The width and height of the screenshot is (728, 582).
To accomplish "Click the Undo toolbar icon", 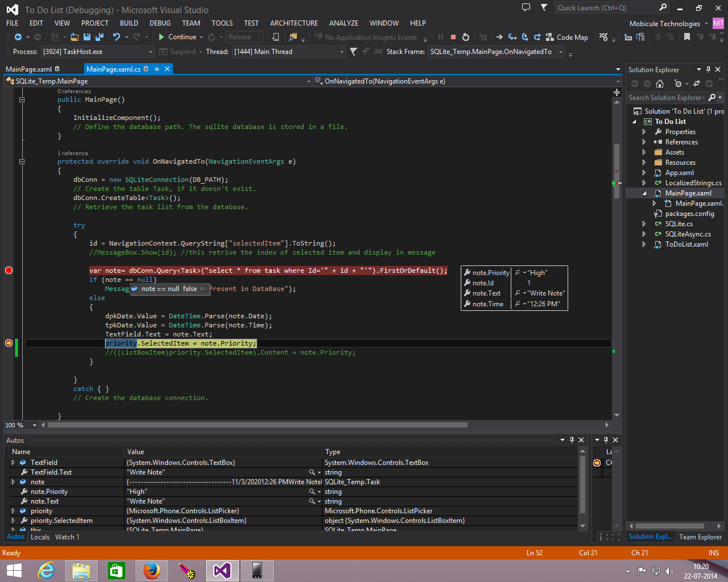I will pos(117,37).
